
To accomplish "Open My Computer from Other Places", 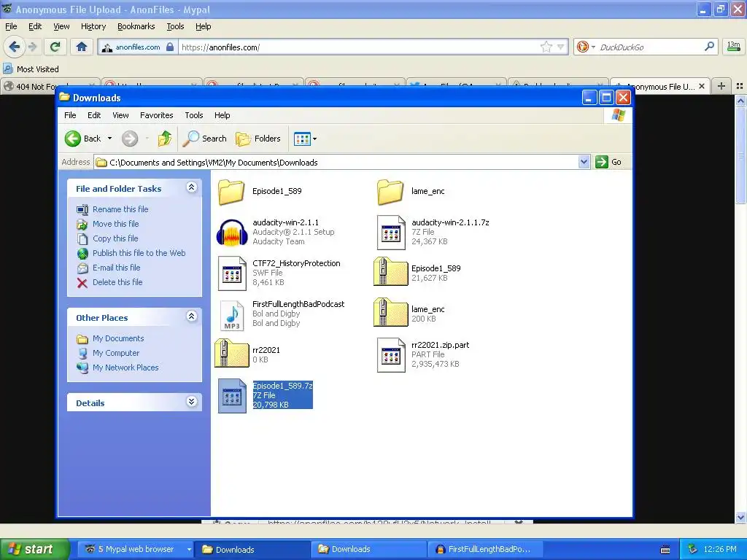I will coord(116,353).
